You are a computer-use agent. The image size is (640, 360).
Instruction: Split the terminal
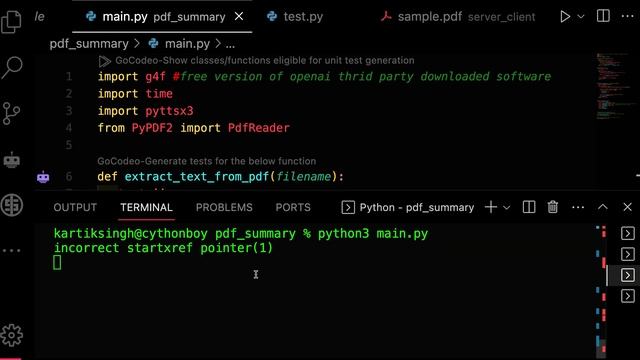point(529,207)
